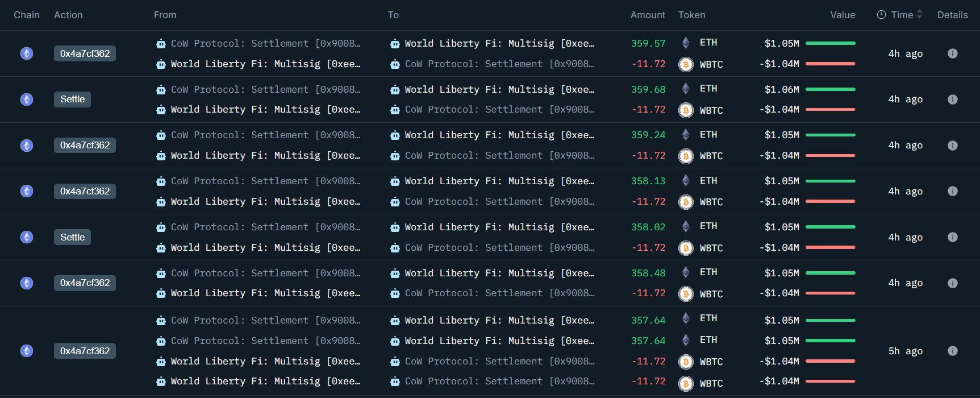
Task: Click clock icon in Time column header
Action: point(881,15)
